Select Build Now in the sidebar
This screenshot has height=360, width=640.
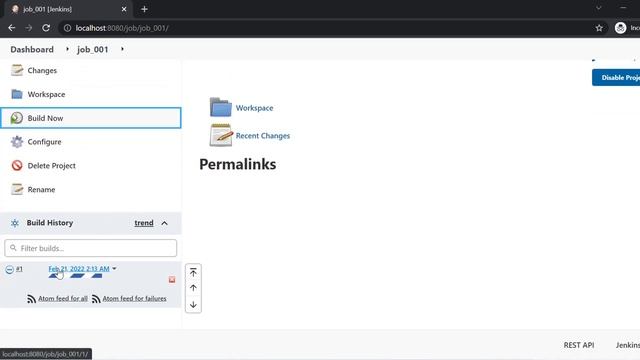[91, 118]
